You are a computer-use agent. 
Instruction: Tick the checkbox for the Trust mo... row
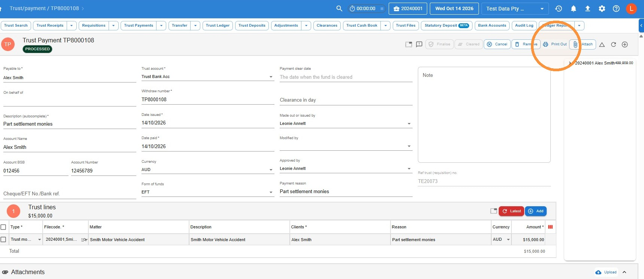tap(3, 239)
